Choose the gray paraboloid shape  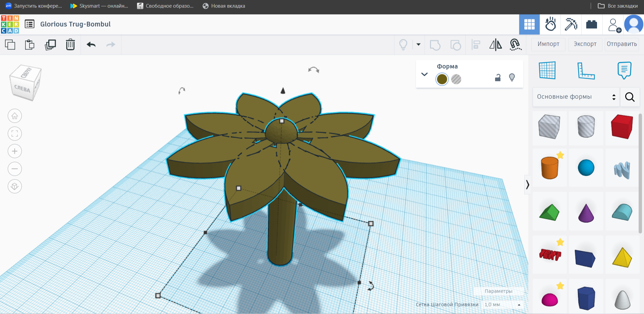tap(622, 300)
